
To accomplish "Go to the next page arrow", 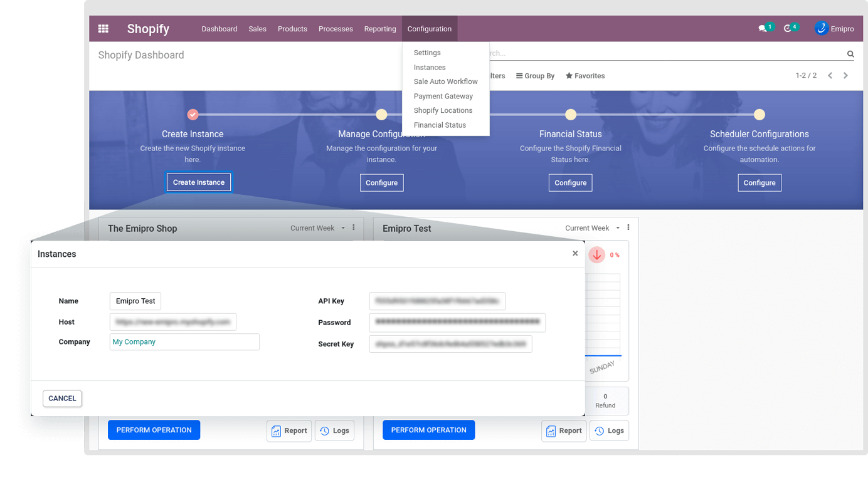I will pos(845,76).
